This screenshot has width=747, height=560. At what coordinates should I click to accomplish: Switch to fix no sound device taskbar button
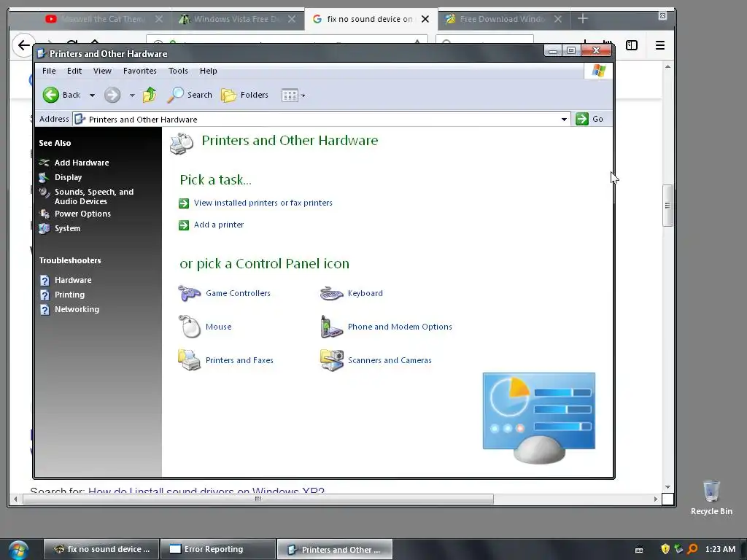101,550
